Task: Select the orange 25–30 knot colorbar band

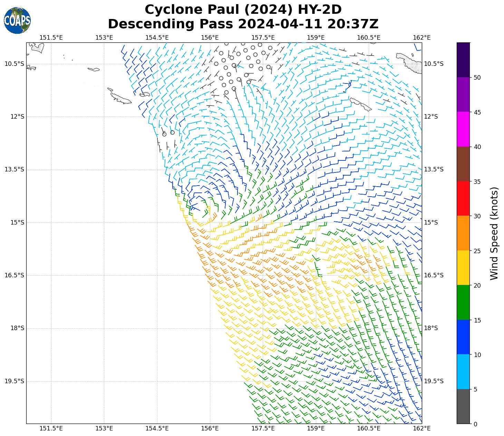Action: pos(463,233)
